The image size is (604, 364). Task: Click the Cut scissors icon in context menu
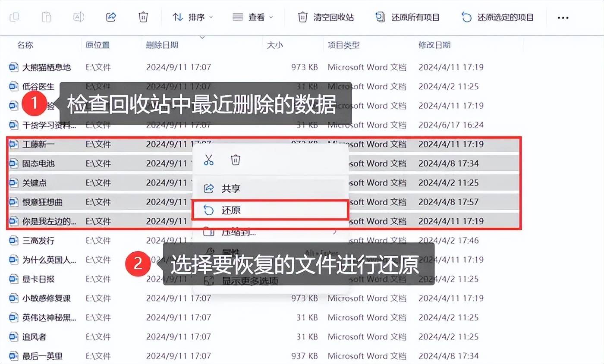(x=209, y=160)
